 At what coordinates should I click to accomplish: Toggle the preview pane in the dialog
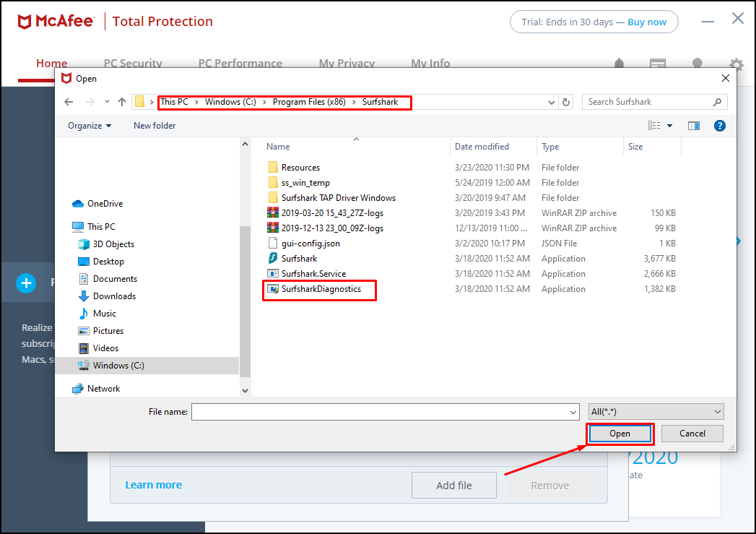[x=693, y=125]
